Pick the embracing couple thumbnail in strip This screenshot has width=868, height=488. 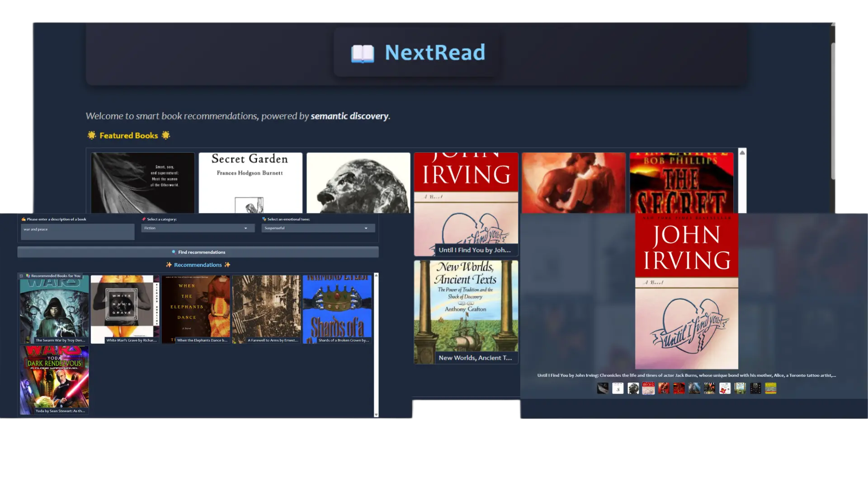coord(664,388)
